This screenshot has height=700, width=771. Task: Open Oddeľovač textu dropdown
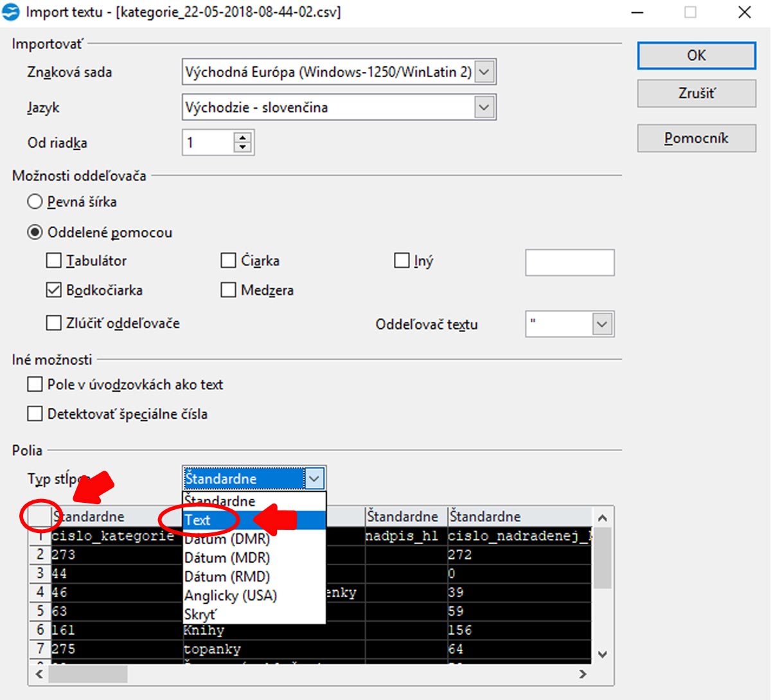point(602,324)
